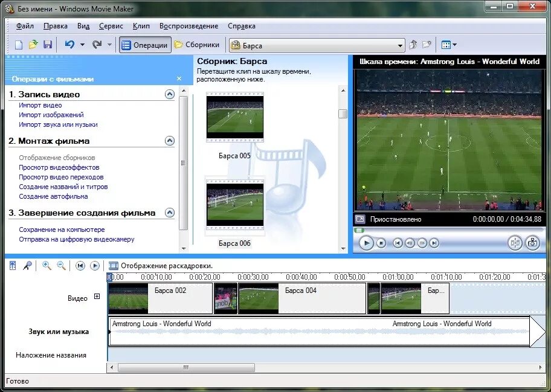Screen dimensions: 551x392
Task: Open the undo history dropdown arrow
Action: coord(83,45)
